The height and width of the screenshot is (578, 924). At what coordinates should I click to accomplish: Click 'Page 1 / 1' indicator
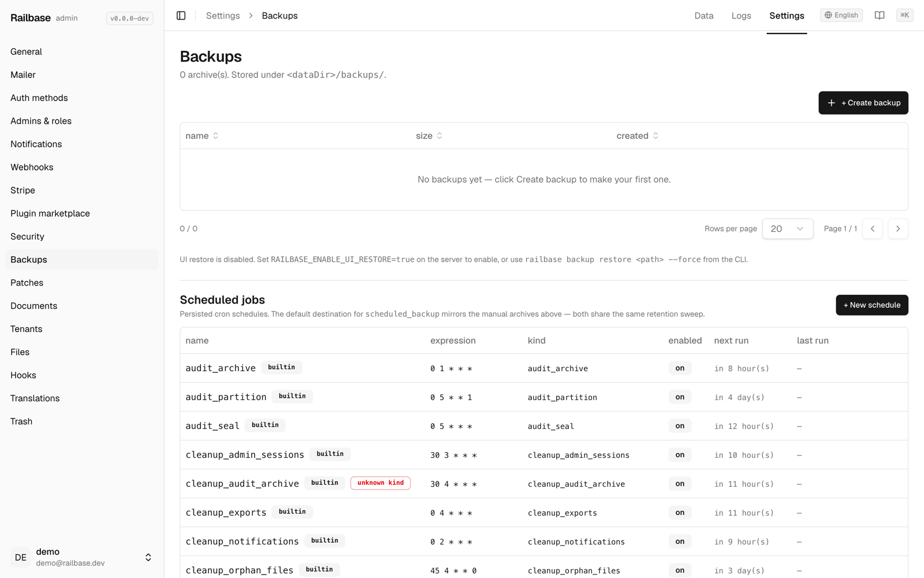click(x=840, y=229)
